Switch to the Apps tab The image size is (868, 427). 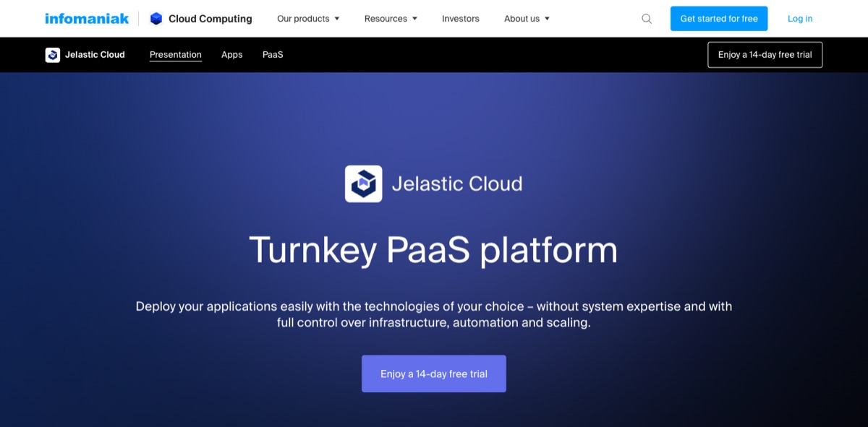[232, 55]
